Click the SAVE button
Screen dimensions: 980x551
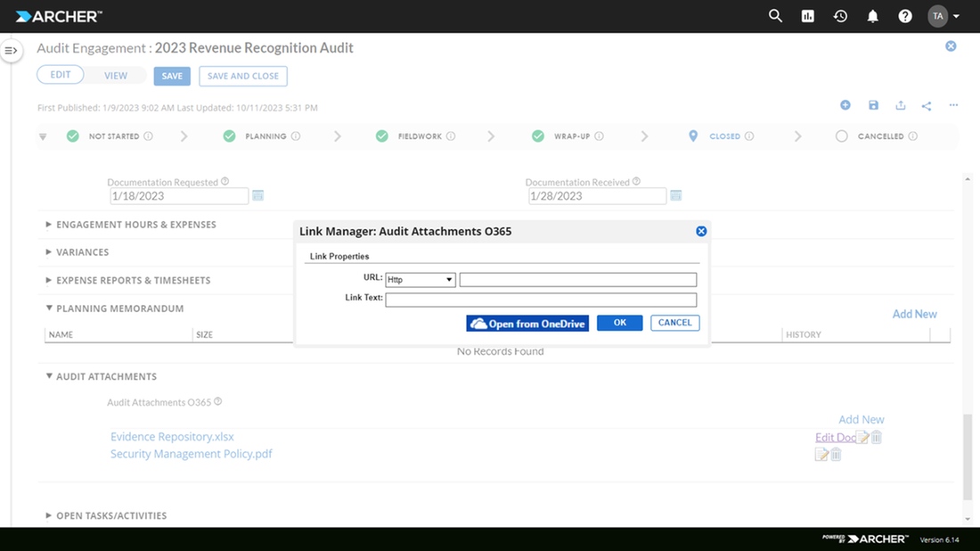pyautogui.click(x=172, y=76)
